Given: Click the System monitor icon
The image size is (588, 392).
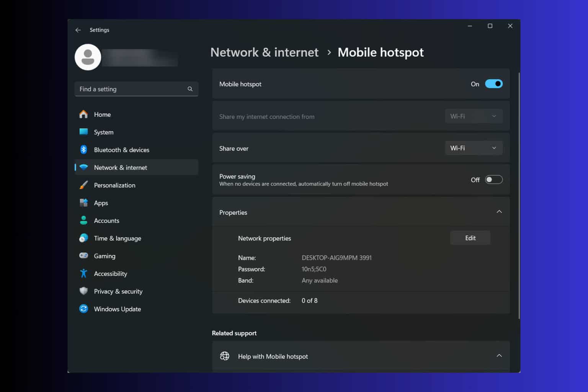Looking at the screenshot, I should point(83,132).
